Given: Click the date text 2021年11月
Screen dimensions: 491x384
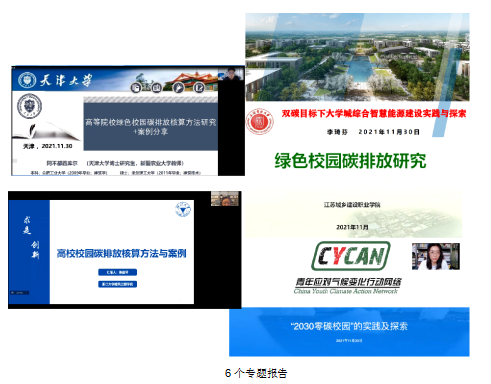Looking at the screenshot, I should pyautogui.click(x=352, y=227).
